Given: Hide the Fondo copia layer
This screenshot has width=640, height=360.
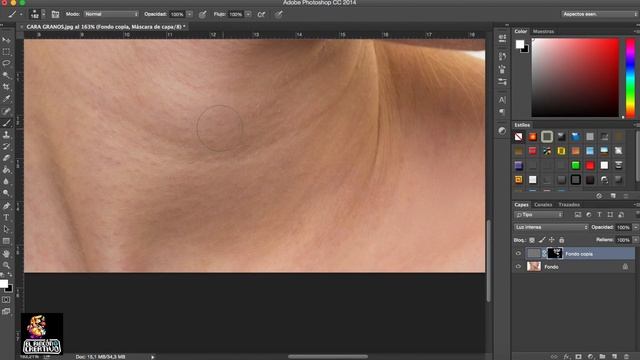Looking at the screenshot, I should point(518,253).
